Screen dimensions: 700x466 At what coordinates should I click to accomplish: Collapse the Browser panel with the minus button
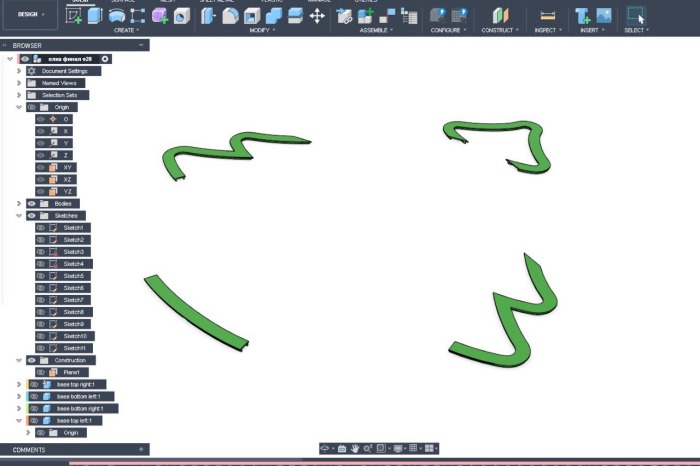pos(141,45)
